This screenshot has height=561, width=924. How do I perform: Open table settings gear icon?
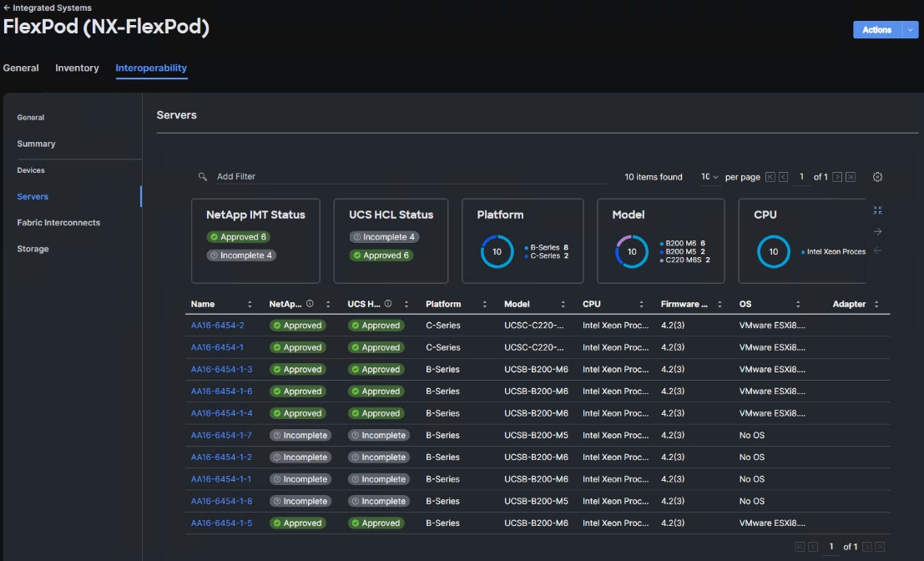877,177
